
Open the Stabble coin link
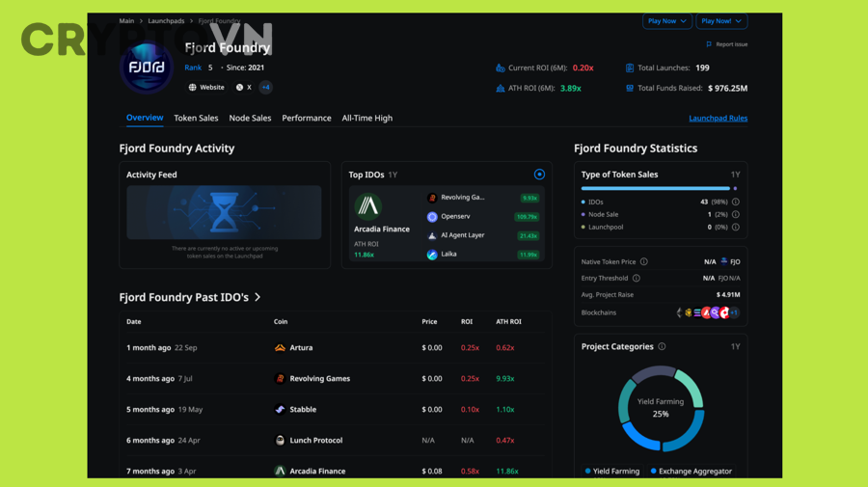[x=304, y=410]
